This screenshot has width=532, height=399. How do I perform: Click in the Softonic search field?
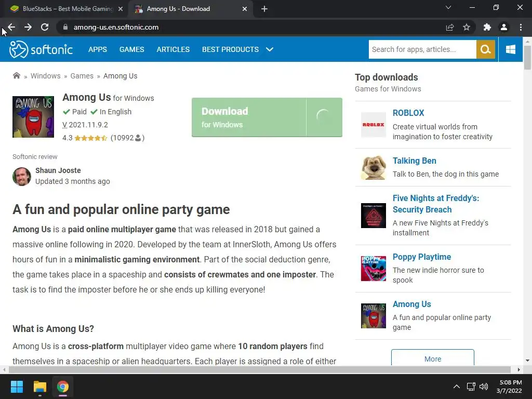tap(422, 49)
